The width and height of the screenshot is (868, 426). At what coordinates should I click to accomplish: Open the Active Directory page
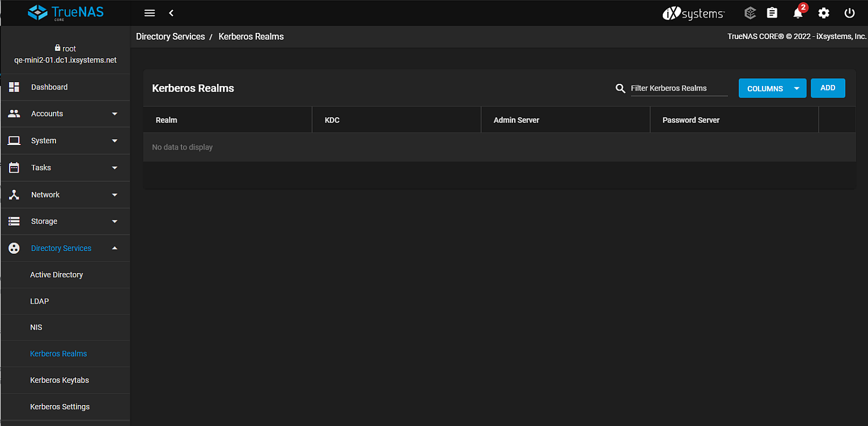pos(57,275)
